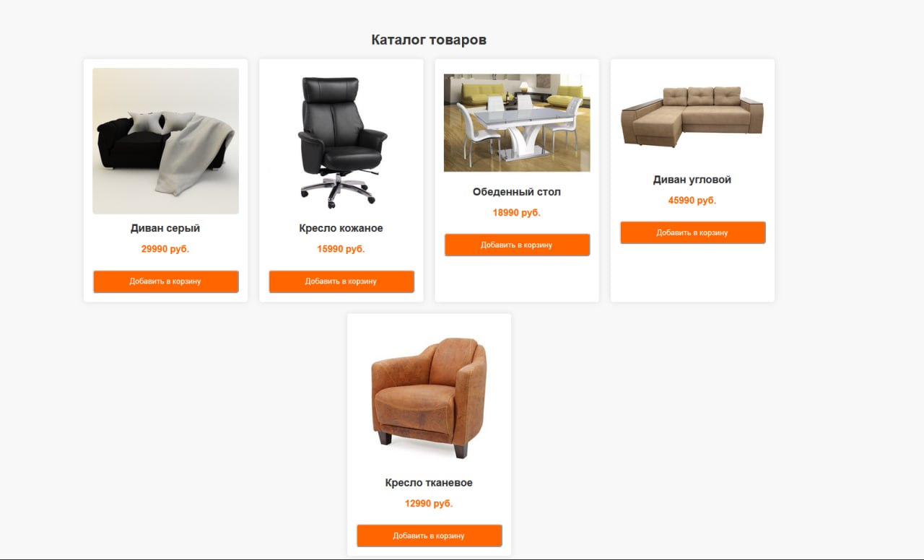Image resolution: width=924 pixels, height=560 pixels.
Task: Select the 29990 руб. price label
Action: (165, 249)
